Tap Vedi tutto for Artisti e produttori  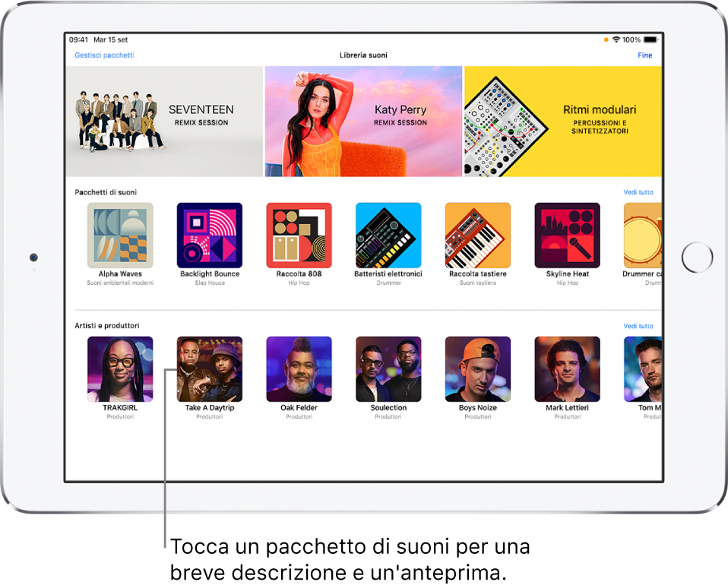[638, 326]
